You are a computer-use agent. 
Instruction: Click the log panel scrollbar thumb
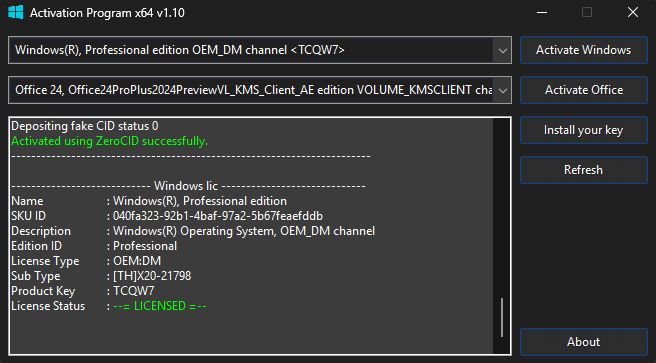point(502,317)
